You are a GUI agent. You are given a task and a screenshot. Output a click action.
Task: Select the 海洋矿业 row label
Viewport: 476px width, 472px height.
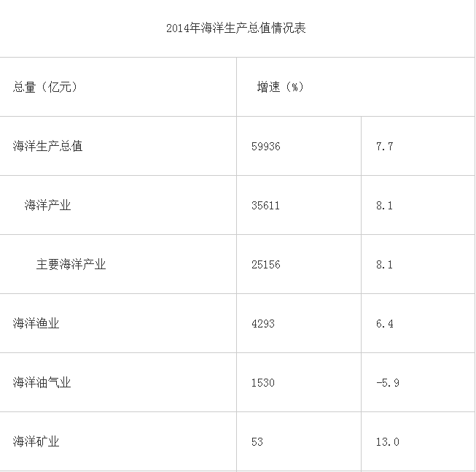(36, 441)
